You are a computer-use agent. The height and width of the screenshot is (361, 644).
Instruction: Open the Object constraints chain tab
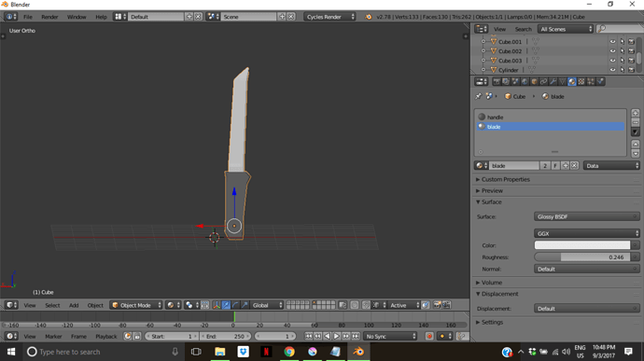coord(543,82)
